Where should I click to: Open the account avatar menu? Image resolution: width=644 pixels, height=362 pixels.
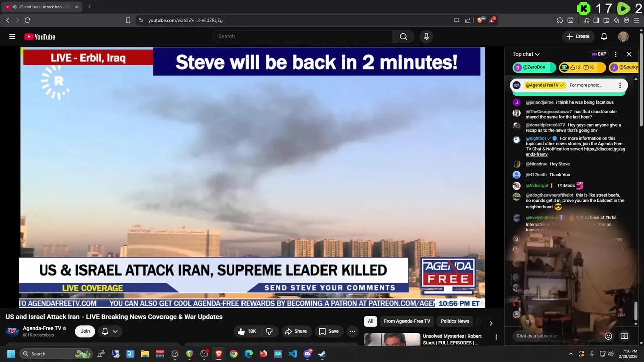coord(623,36)
